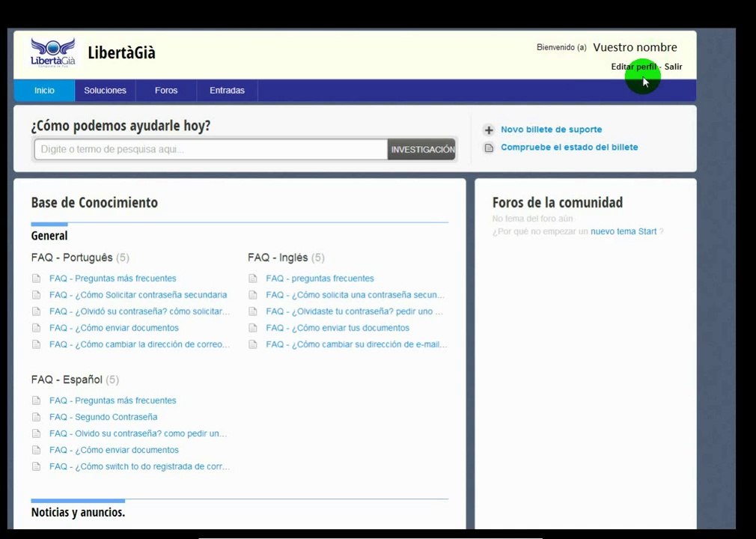
Task: Open 'FAQ - ¿Cómo Solicitar contraseña secundaria' article
Action: coord(138,294)
